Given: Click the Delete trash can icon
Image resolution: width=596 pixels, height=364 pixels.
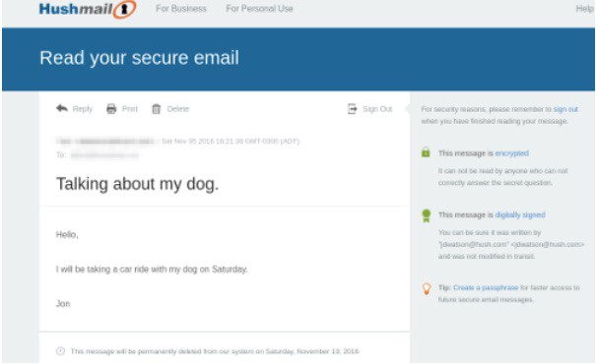Looking at the screenshot, I should (157, 109).
